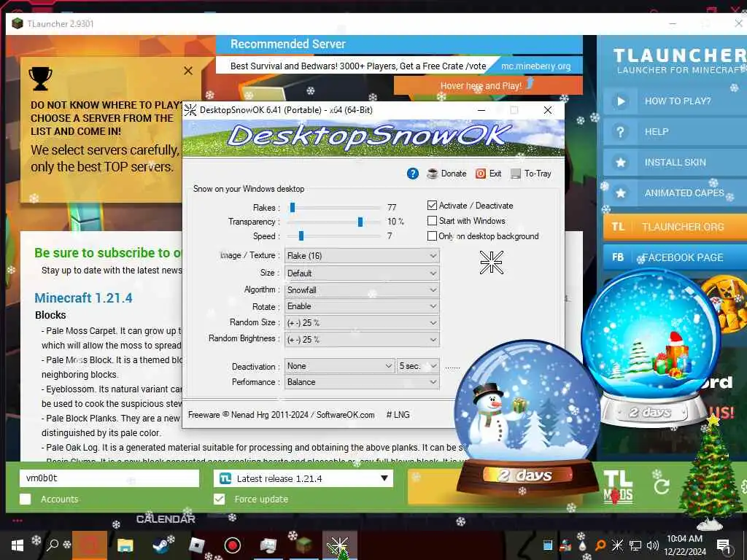Click the Donate coffee cup icon
The image size is (747, 560).
point(432,174)
